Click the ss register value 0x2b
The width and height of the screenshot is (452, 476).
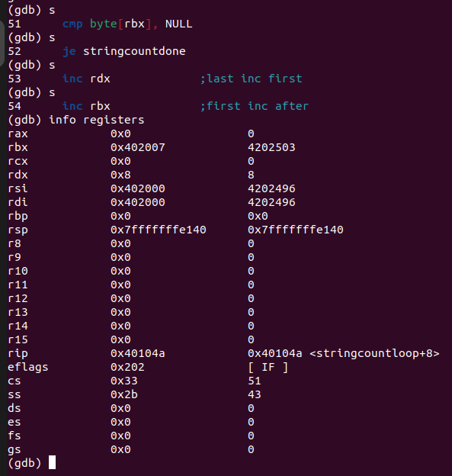124,394
